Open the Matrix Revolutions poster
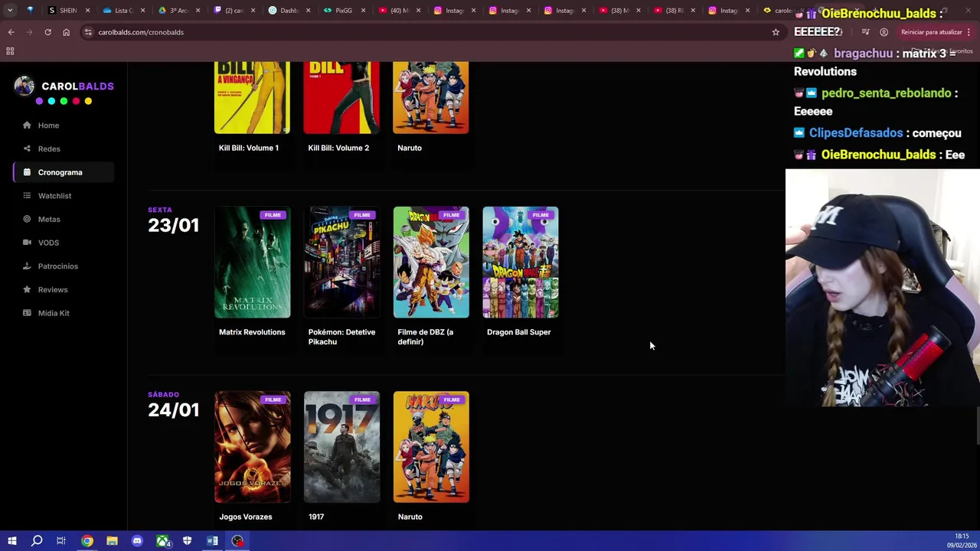This screenshot has width=980, height=551. [x=252, y=262]
